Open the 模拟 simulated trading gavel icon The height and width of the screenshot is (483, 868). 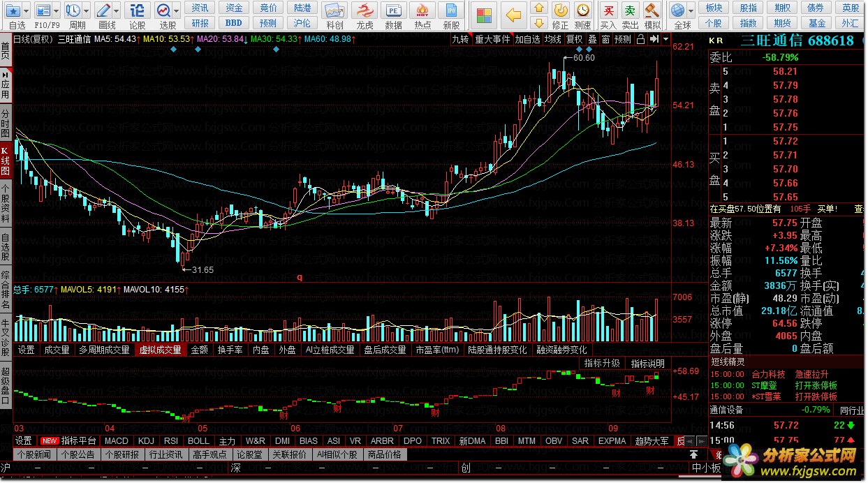(652, 10)
